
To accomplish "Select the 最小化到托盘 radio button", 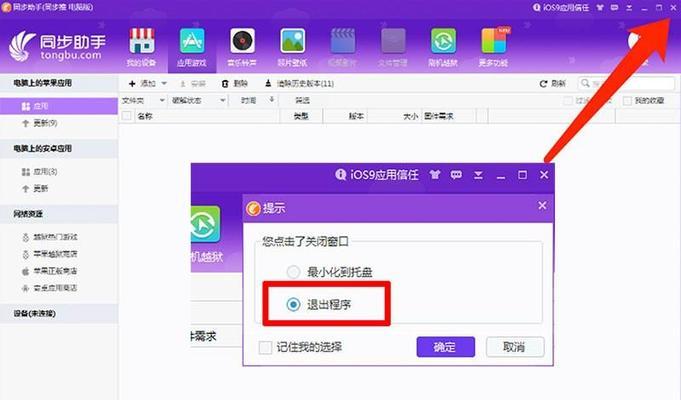I will point(293,272).
